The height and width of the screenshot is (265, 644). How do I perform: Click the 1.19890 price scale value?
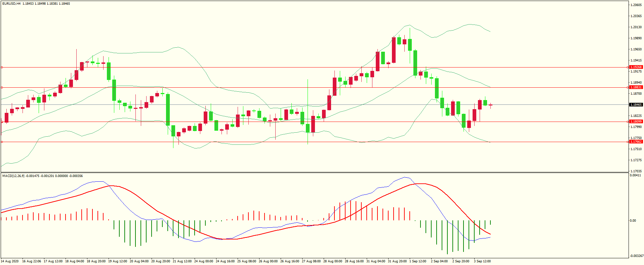[x=636, y=38]
